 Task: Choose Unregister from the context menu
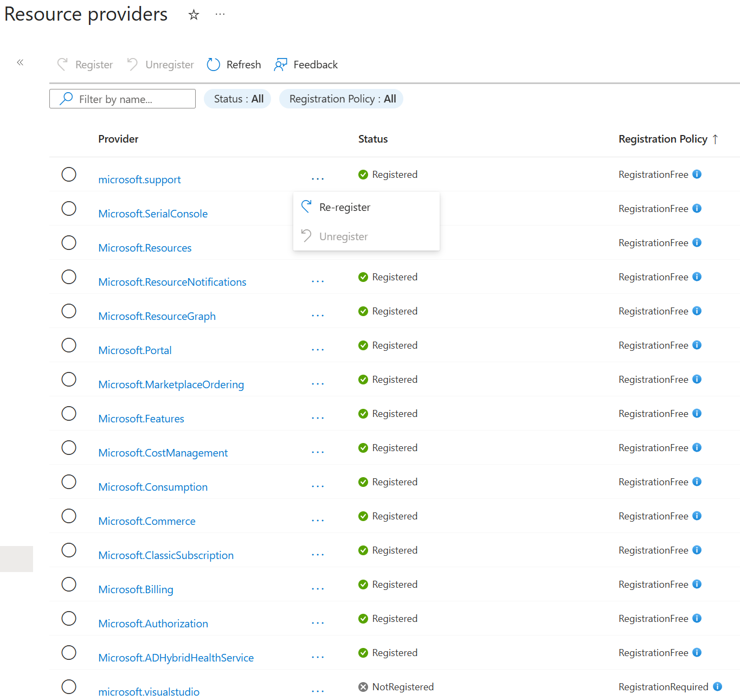pos(343,236)
